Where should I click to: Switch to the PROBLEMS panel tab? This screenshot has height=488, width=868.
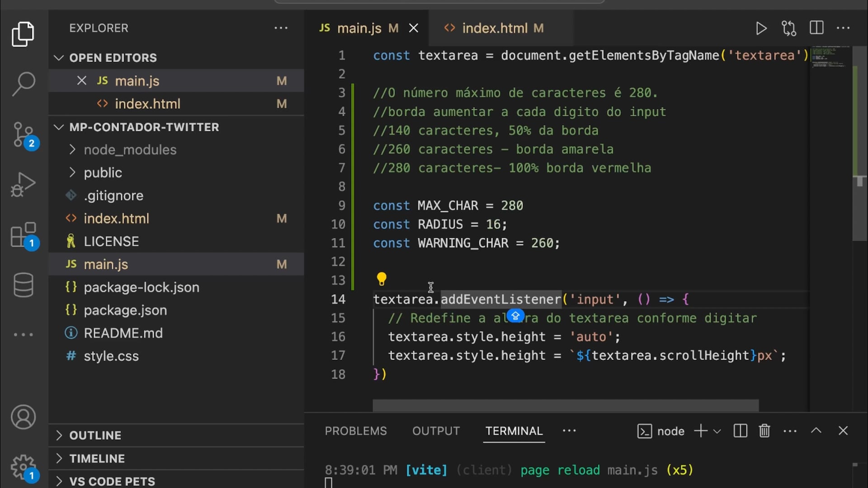coord(355,431)
